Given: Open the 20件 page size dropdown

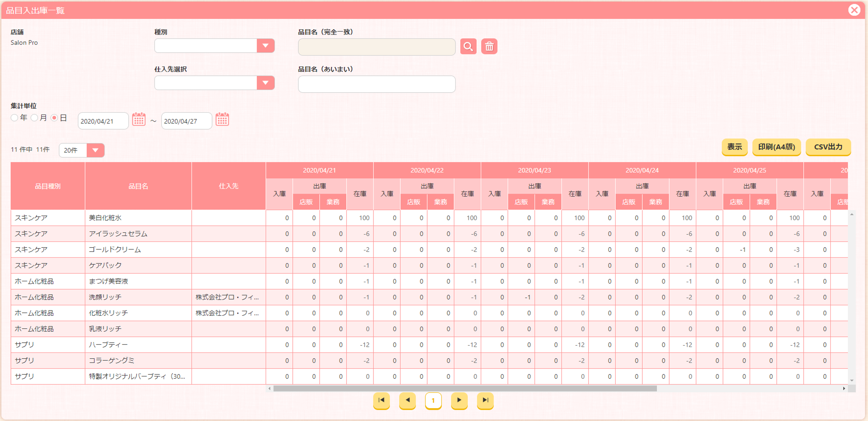Looking at the screenshot, I should 82,150.
